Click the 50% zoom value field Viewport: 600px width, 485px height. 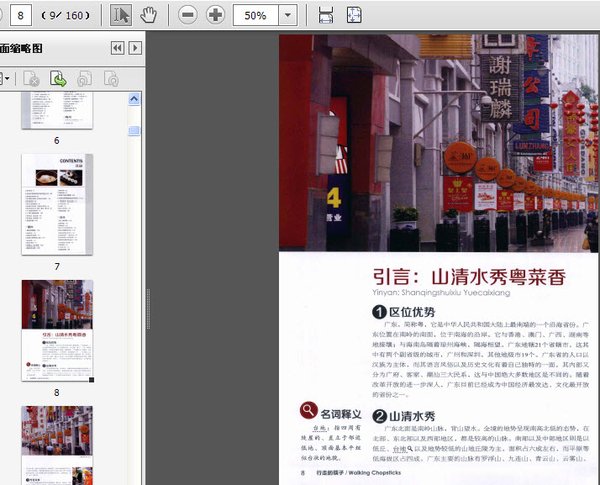(x=255, y=15)
